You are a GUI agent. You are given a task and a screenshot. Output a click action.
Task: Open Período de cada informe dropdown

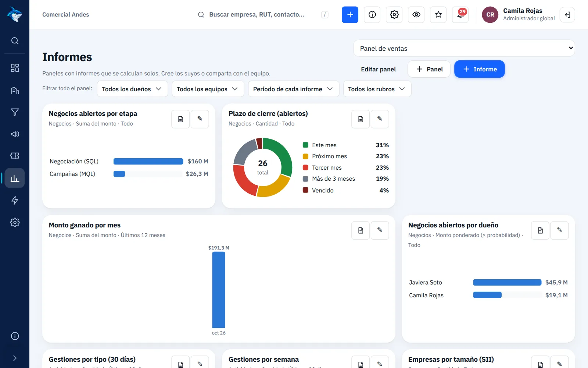pos(294,89)
